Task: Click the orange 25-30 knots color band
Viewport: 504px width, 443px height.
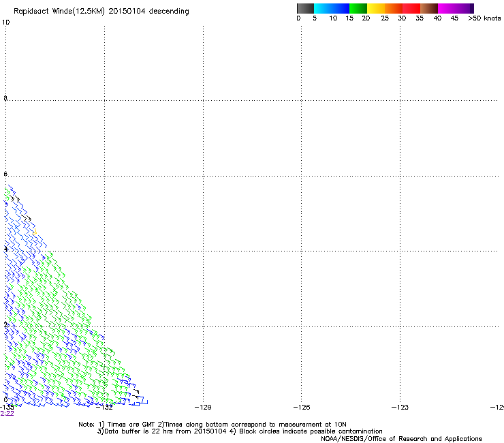Action: click(394, 8)
